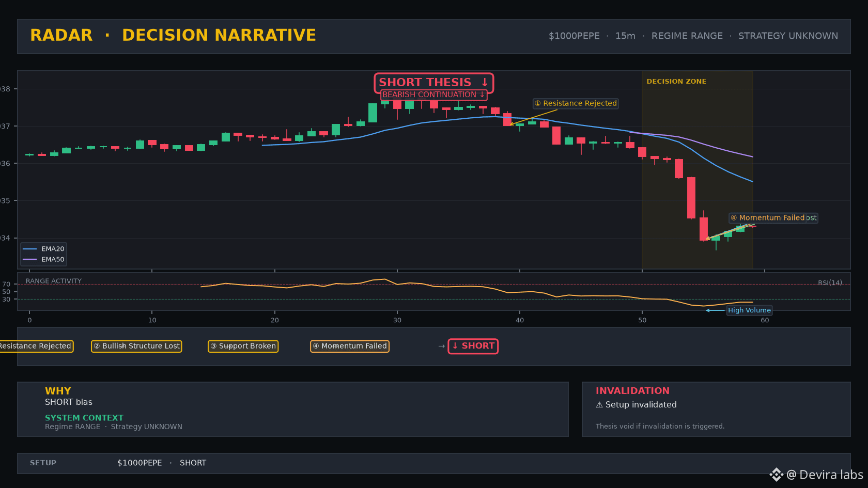Image resolution: width=868 pixels, height=488 pixels.
Task: Click the 15m timeframe label in the header
Action: pos(625,36)
